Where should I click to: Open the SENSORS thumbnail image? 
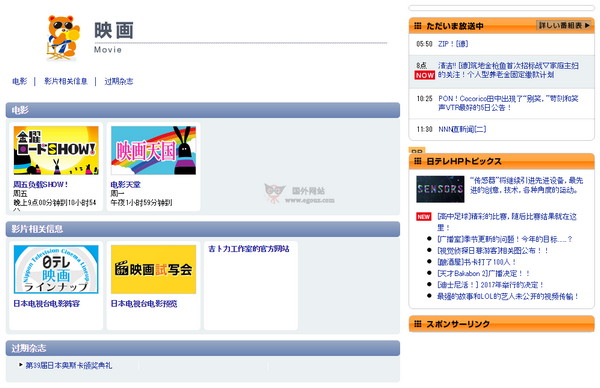[x=440, y=189]
